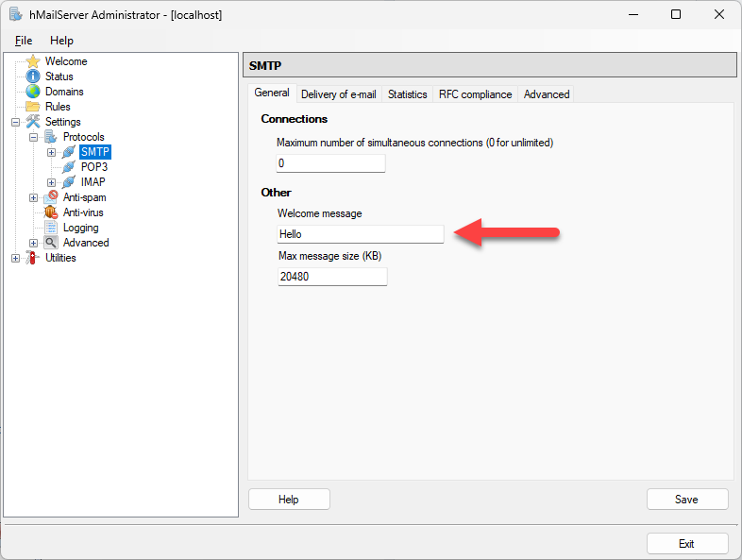This screenshot has width=742, height=560.
Task: Select Domains in the tree
Action: tap(64, 92)
